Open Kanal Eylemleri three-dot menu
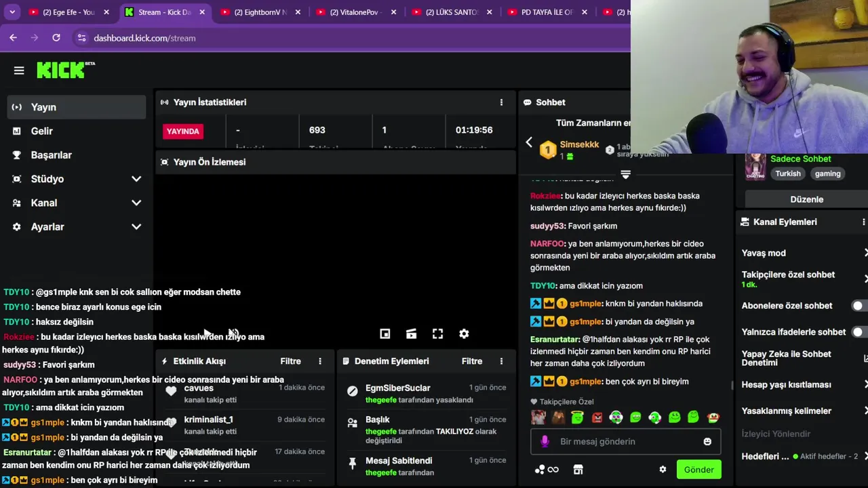Viewport: 868px width, 488px height. point(863,222)
